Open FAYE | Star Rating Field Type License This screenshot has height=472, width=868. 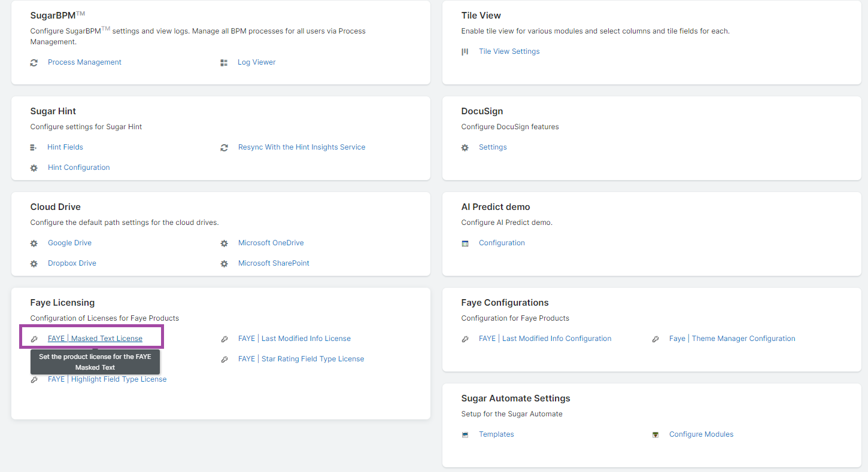coord(301,359)
